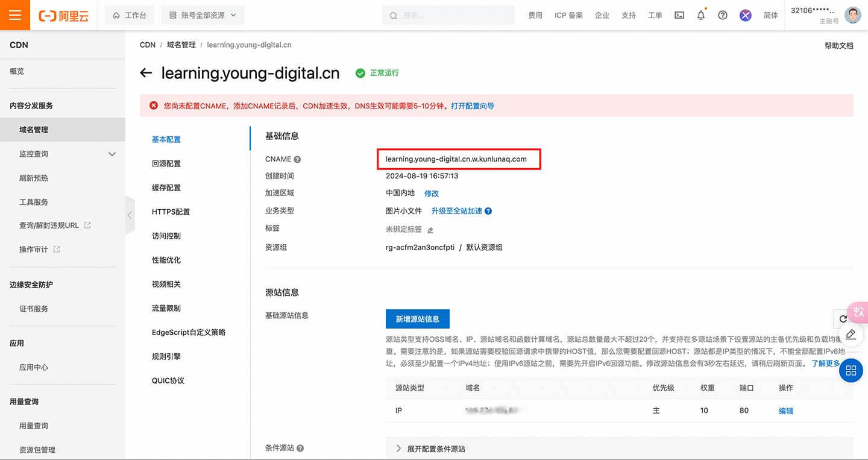Image resolution: width=868 pixels, height=460 pixels.
Task: Open the 支持 top menu
Action: point(629,16)
